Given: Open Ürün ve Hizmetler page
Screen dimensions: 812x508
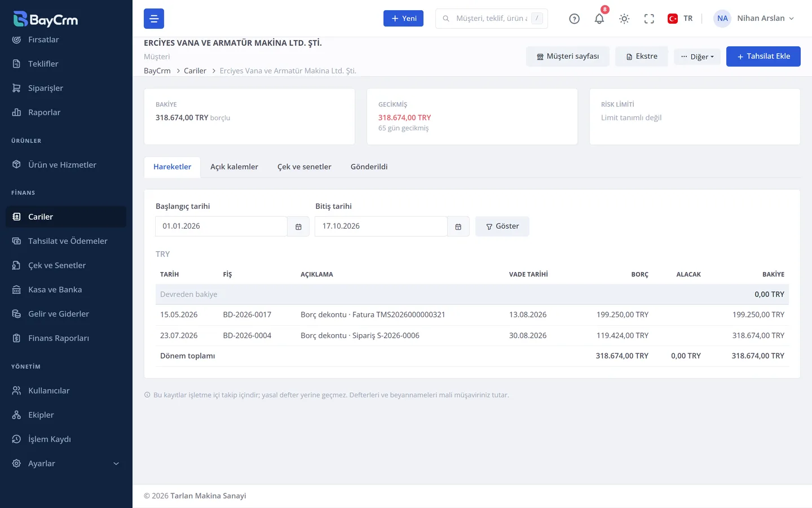Looking at the screenshot, I should 66,165.
